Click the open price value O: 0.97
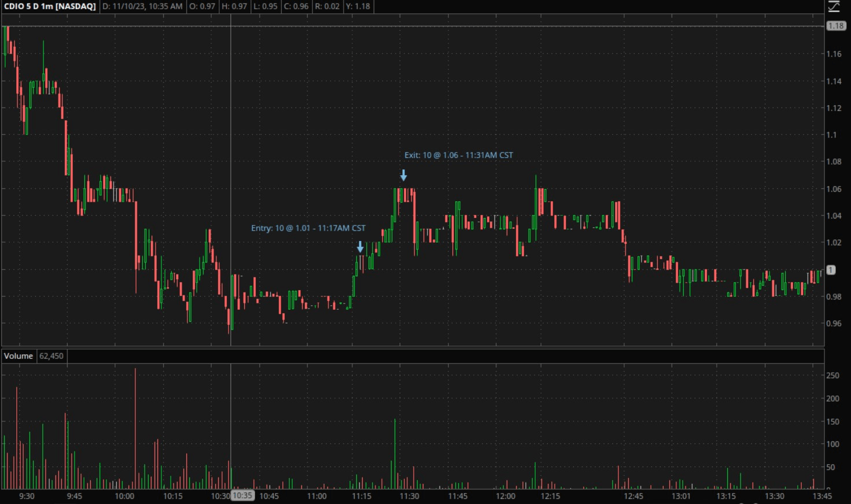This screenshot has height=504, width=851. pyautogui.click(x=202, y=6)
